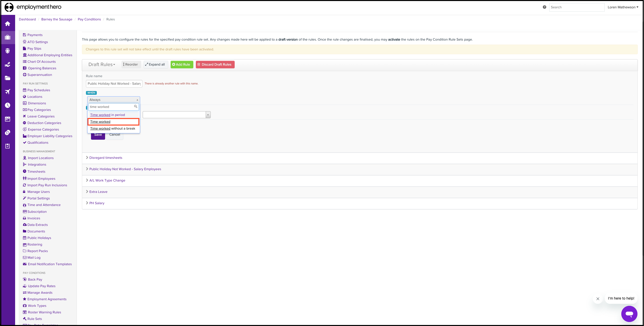This screenshot has width=644, height=326.
Task: Expand the PH Salary rule
Action: click(x=97, y=203)
